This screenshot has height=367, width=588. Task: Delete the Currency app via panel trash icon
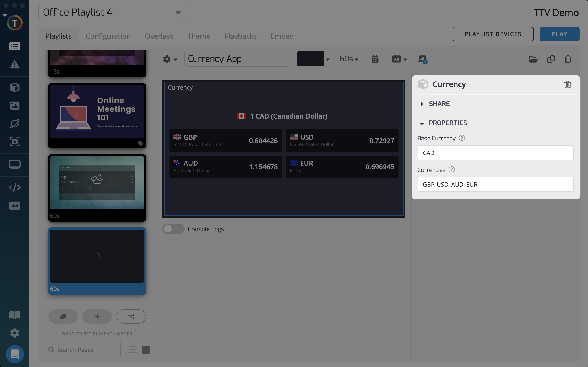coord(567,84)
